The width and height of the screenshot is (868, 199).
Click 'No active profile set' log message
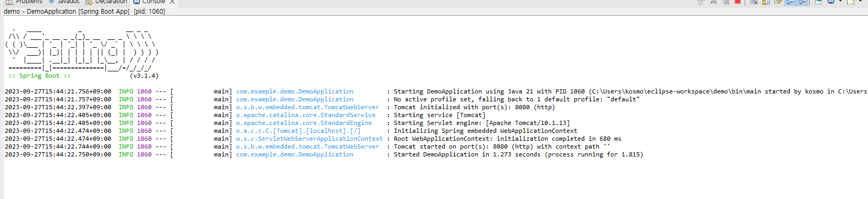pos(517,99)
